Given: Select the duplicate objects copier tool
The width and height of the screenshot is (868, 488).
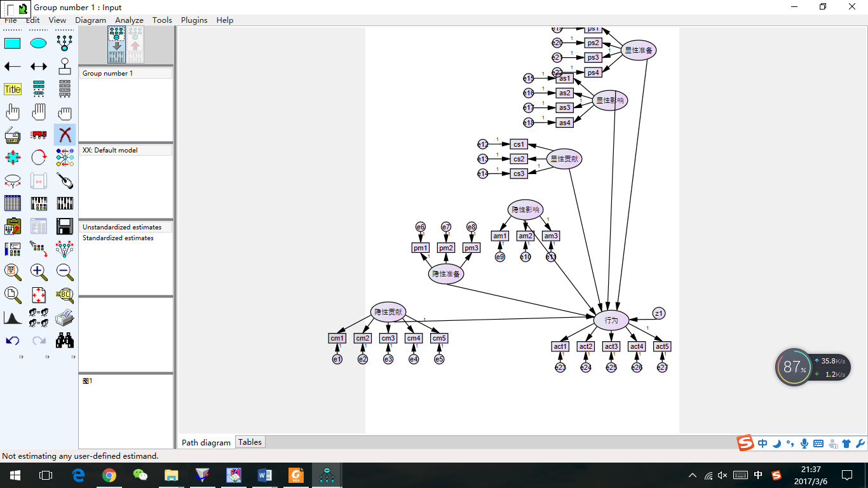Looking at the screenshot, I should [x=13, y=135].
